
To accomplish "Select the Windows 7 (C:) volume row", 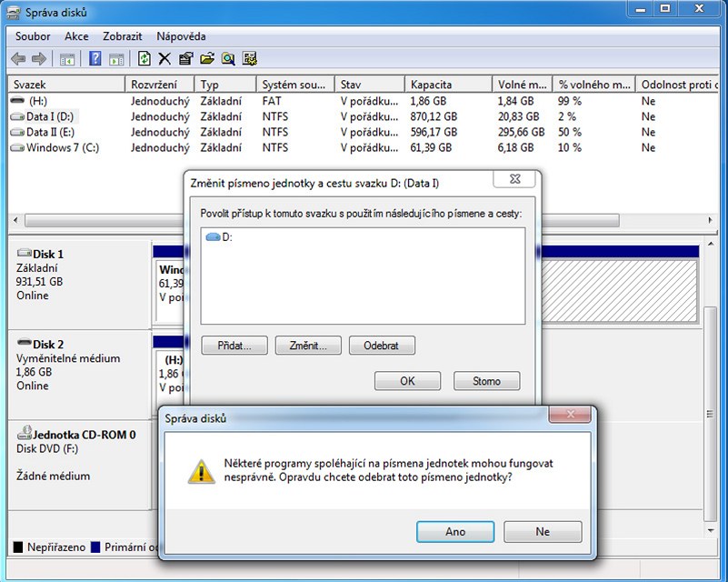I will coord(62,147).
